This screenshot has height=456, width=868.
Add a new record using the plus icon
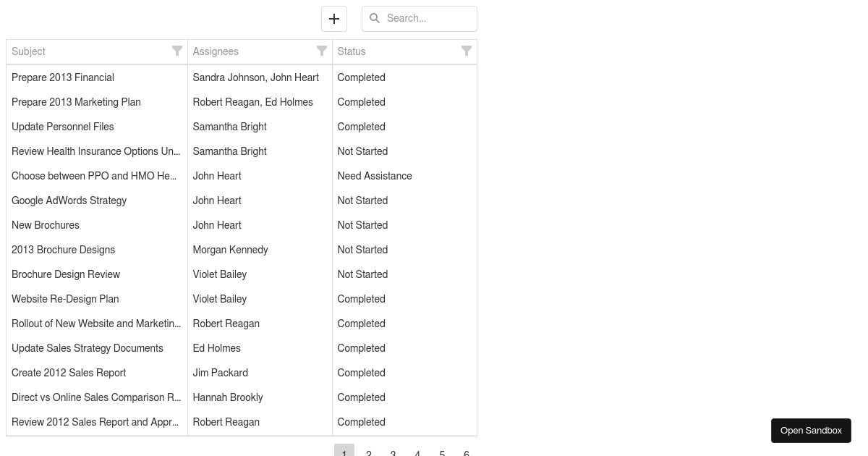coord(333,19)
